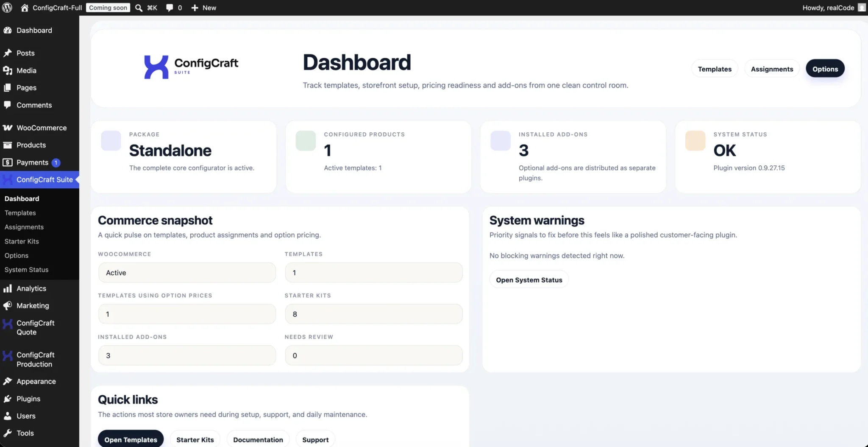Click the plus New icon in admin bar
868x447 pixels.
195,8
